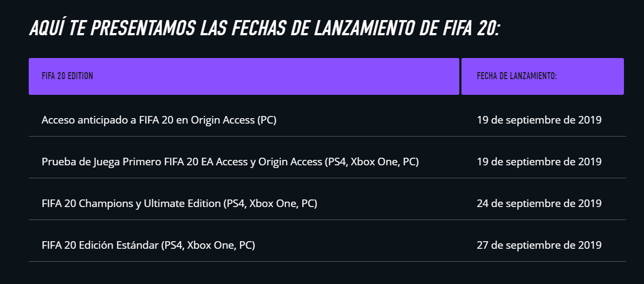Viewport: 644px width, 284px height.
Task: Select the FIFA 20 EDITION column header
Action: (244, 76)
